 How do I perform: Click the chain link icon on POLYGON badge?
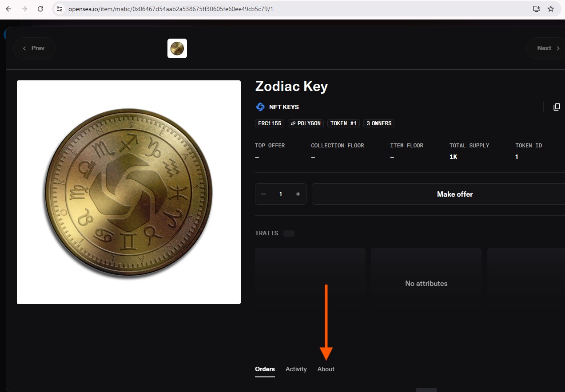293,123
